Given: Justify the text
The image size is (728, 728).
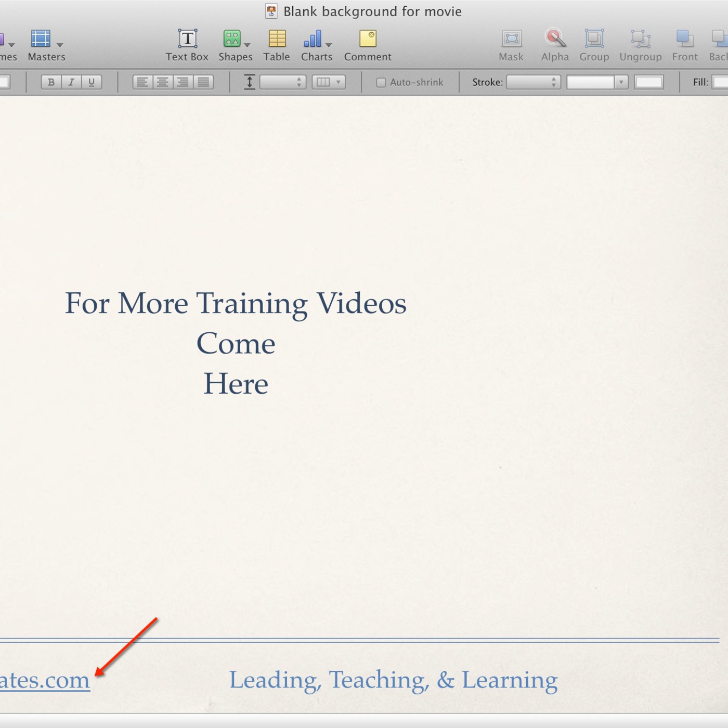Looking at the screenshot, I should [x=203, y=82].
